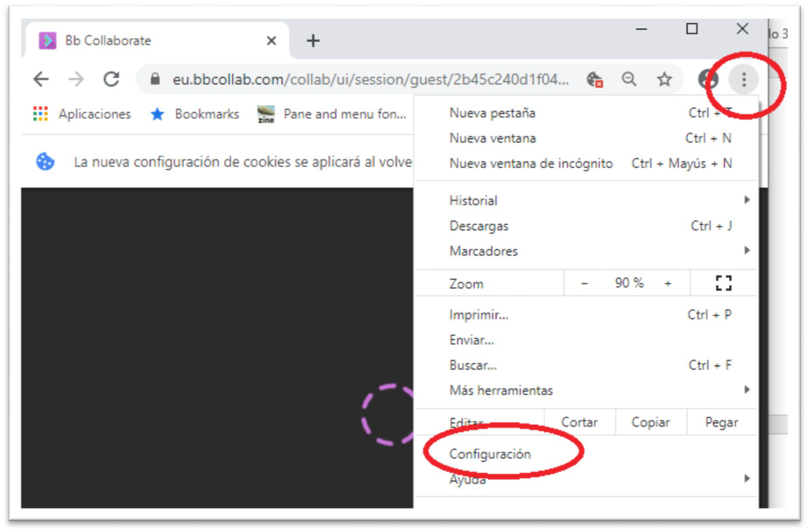
Task: Open a new tab with plus button
Action: [x=313, y=41]
